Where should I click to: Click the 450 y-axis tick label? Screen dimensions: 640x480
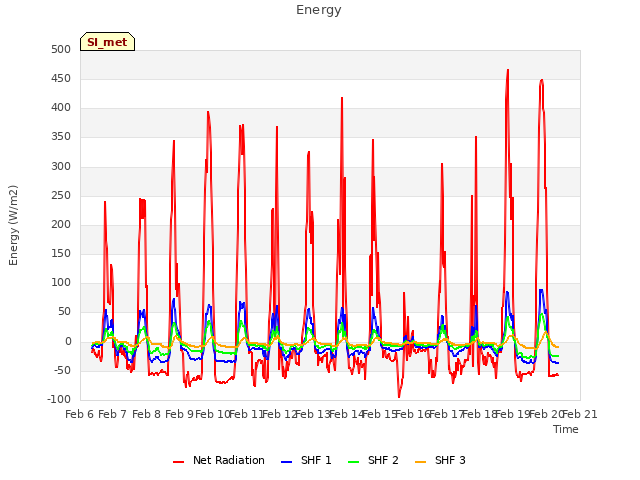click(61, 79)
